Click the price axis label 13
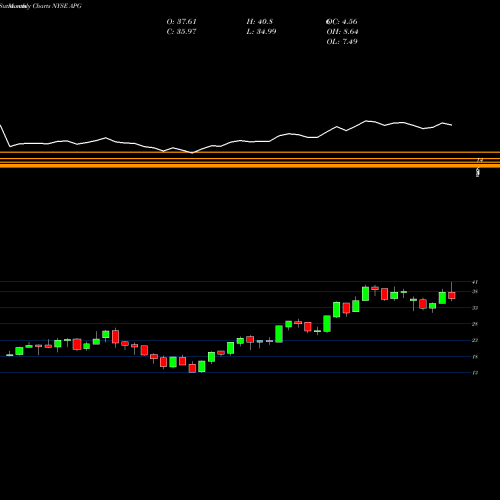 point(475,373)
